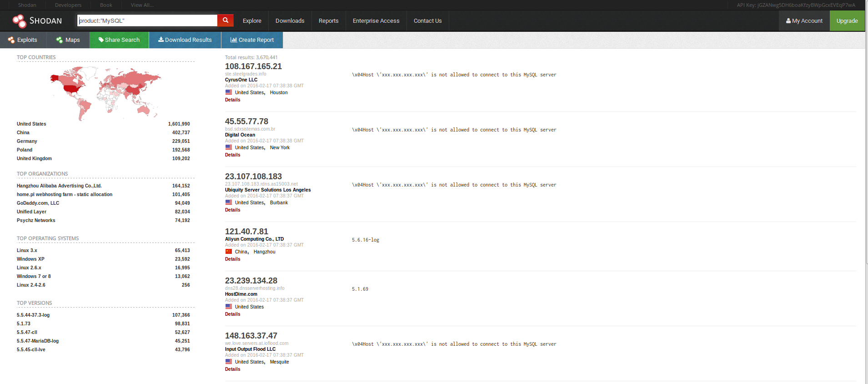Filter by home.pl webhosting farm organization
Image resolution: width=868 pixels, height=384 pixels.
click(65, 194)
